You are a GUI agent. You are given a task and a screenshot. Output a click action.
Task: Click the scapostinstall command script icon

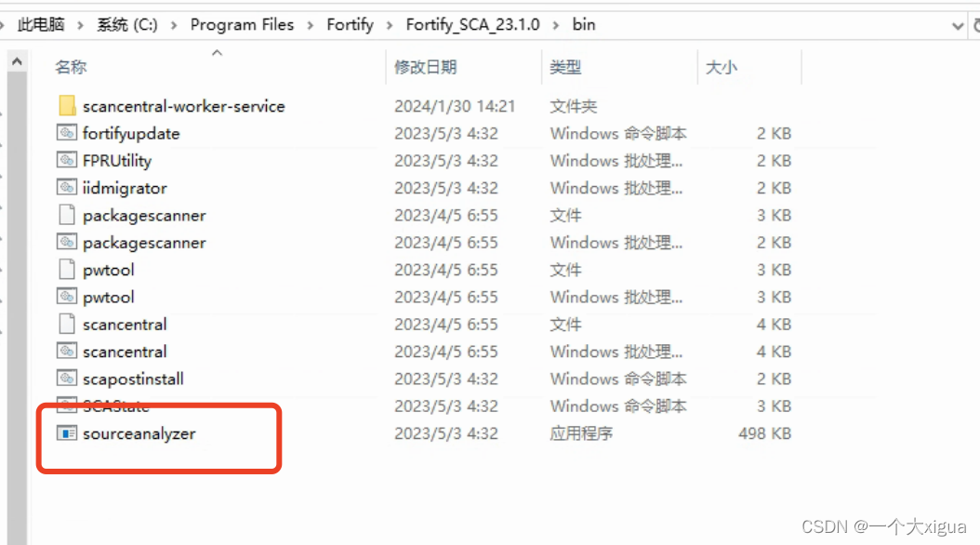click(65, 379)
